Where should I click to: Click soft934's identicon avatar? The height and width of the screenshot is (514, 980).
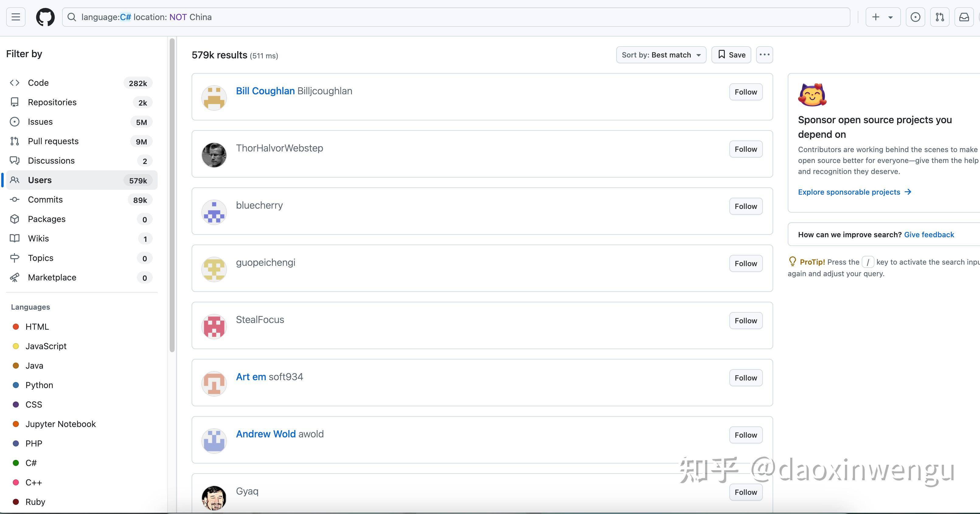214,384
